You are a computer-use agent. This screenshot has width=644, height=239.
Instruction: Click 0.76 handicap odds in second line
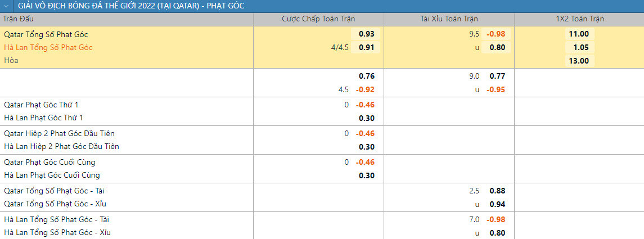(x=366, y=76)
